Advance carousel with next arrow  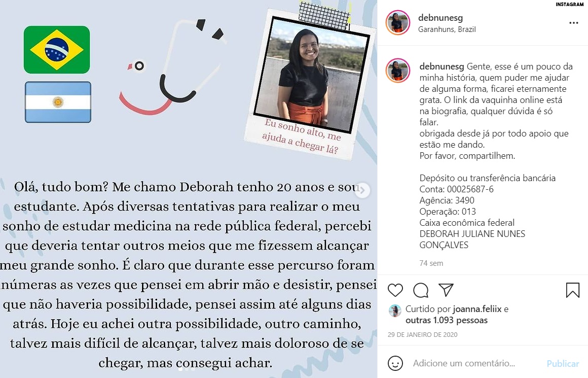[362, 190]
